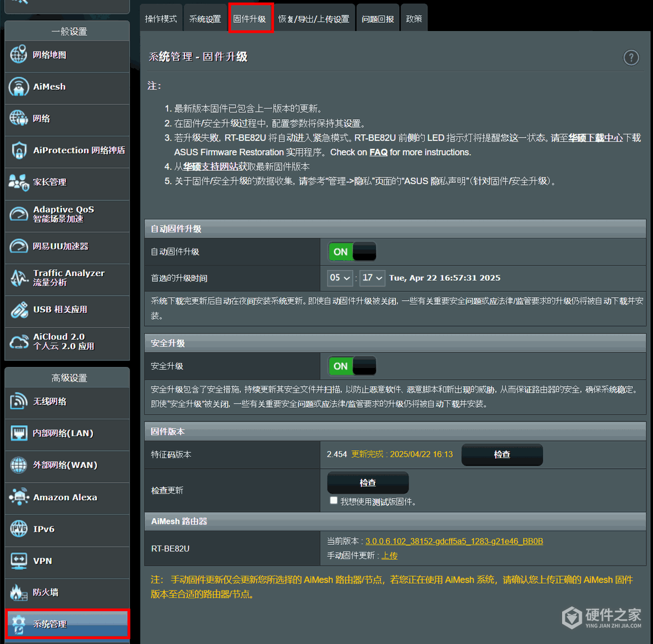Toggle 自动固件升级 ON switch
The height and width of the screenshot is (644, 653).
pyautogui.click(x=352, y=252)
